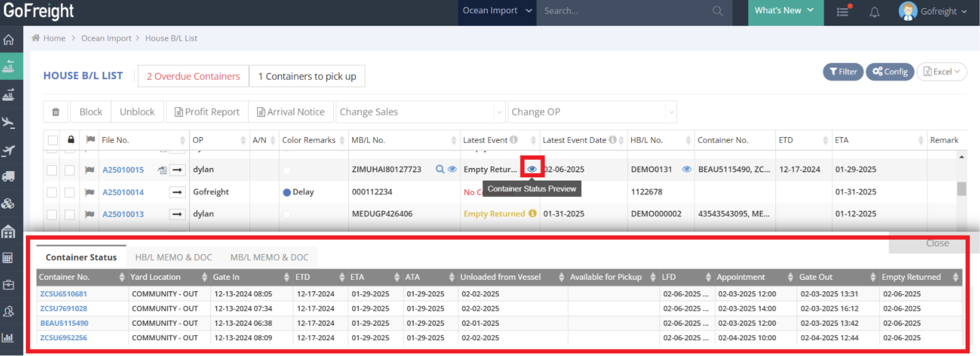Click the eye icon beside HB/L DEMO0131
Viewport: 980px width, 356px height.
click(687, 169)
